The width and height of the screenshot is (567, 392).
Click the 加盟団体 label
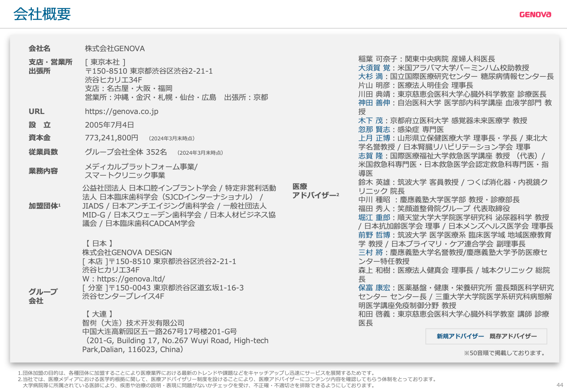click(44, 205)
